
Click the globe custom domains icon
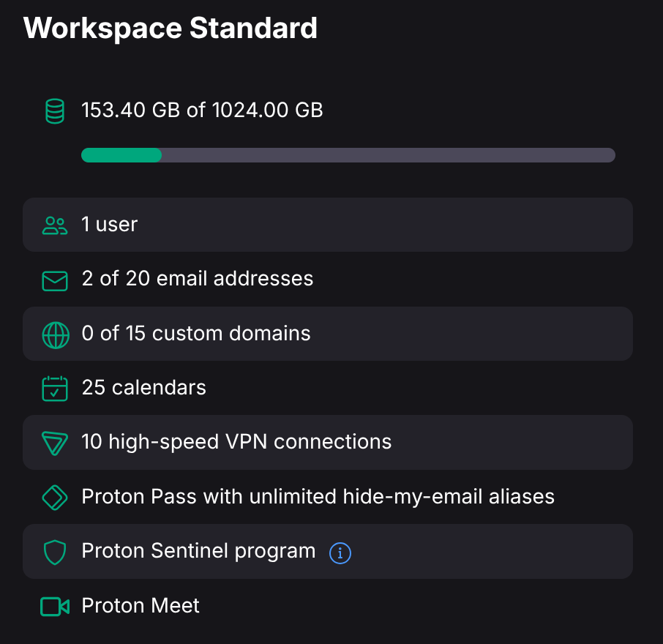(56, 335)
